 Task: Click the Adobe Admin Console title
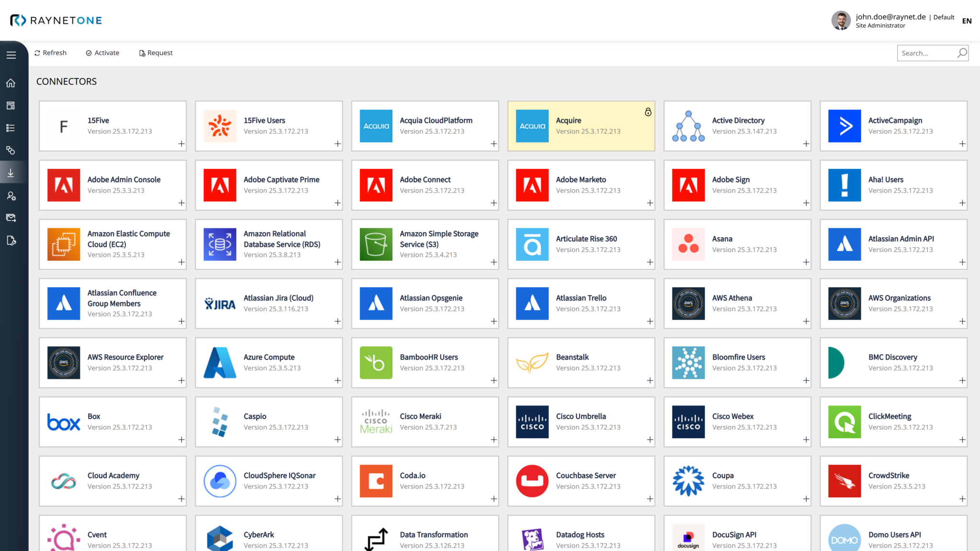tap(124, 179)
